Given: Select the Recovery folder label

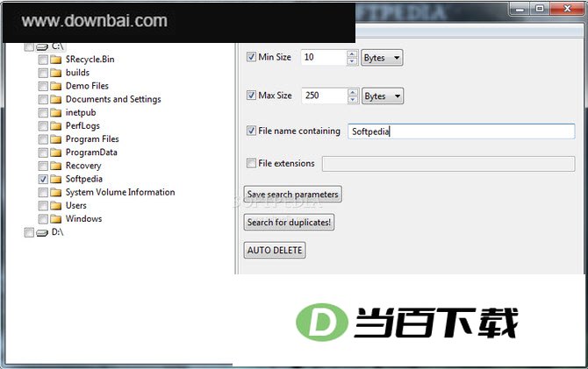Looking at the screenshot, I should 83,166.
